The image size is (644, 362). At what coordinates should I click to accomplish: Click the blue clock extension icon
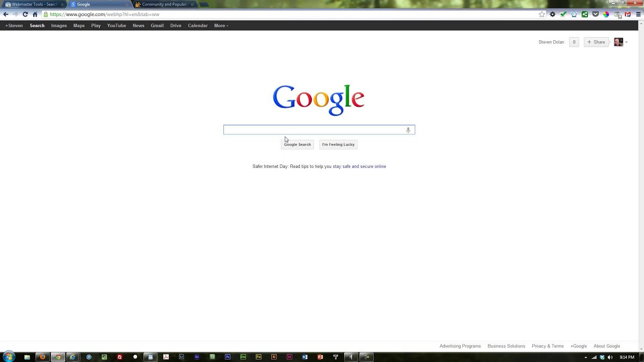pyautogui.click(x=574, y=15)
